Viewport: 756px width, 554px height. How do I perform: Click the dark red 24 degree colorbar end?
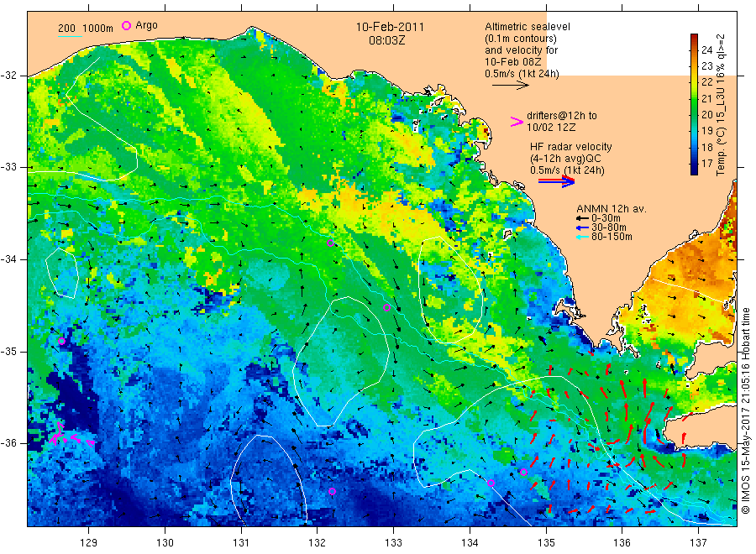point(695,38)
